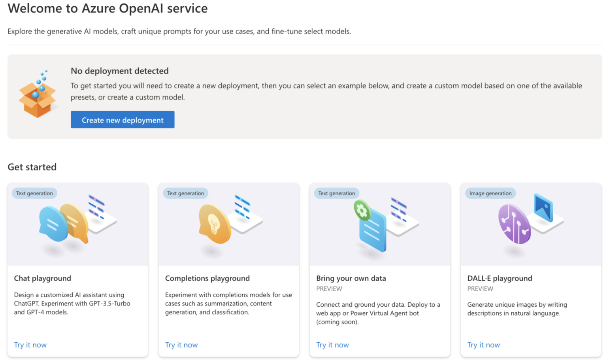Select Text generation tag on Chat playground card
This screenshot has width=607, height=364.
pyautogui.click(x=34, y=193)
